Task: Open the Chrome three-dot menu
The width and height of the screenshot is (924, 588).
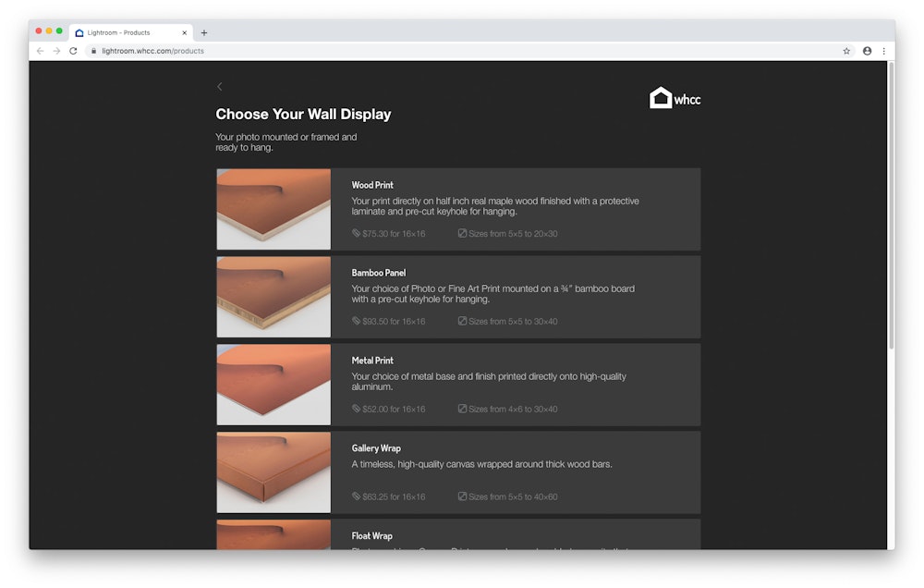Action: point(883,51)
